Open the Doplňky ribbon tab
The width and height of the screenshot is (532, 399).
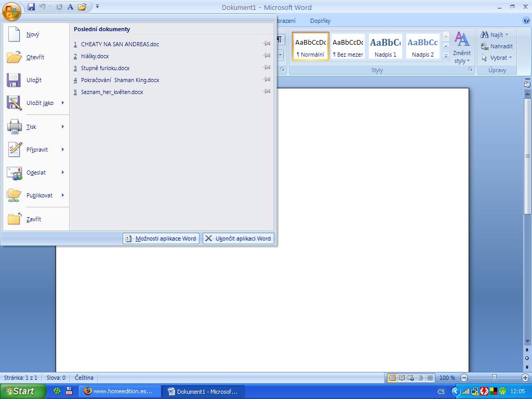[320, 21]
